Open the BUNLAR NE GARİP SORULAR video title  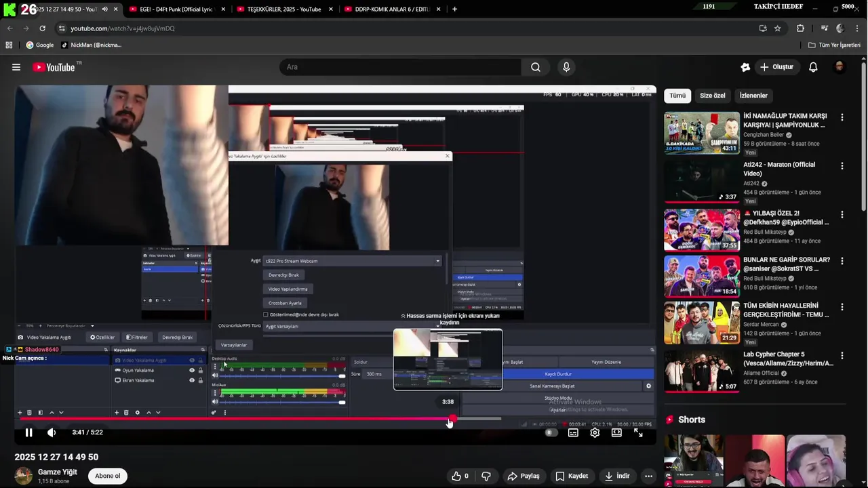click(x=787, y=264)
